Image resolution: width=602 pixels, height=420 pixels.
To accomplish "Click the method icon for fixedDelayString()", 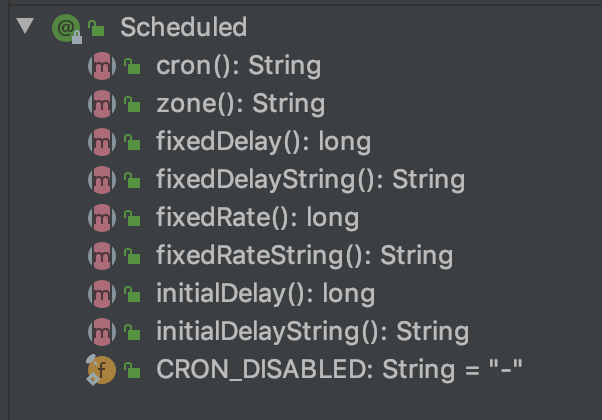I will pyautogui.click(x=102, y=180).
